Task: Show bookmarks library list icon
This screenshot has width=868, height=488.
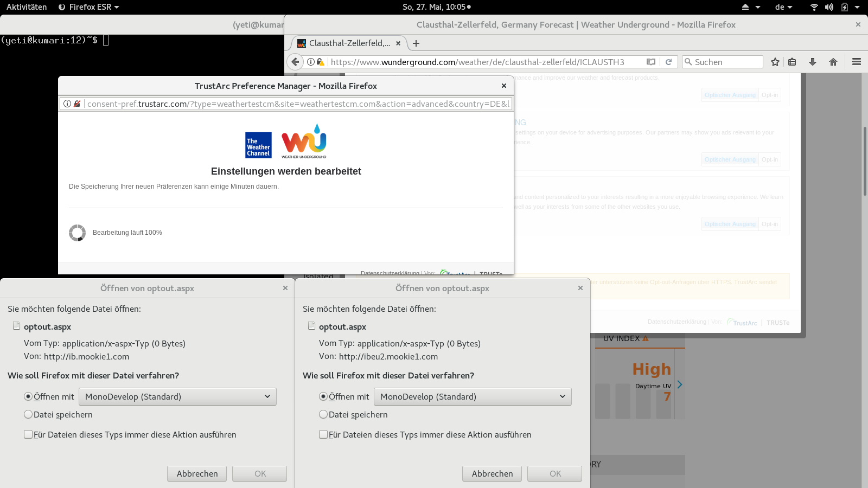Action: [792, 62]
